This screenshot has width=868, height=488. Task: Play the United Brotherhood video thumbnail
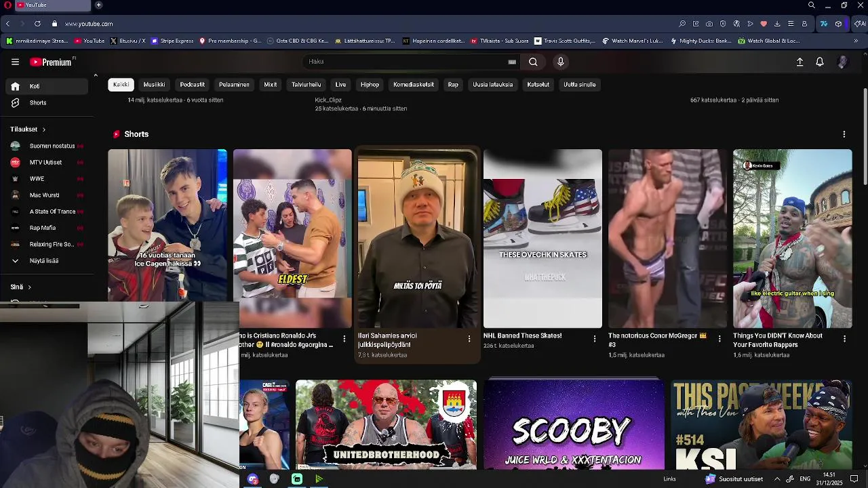(x=386, y=425)
